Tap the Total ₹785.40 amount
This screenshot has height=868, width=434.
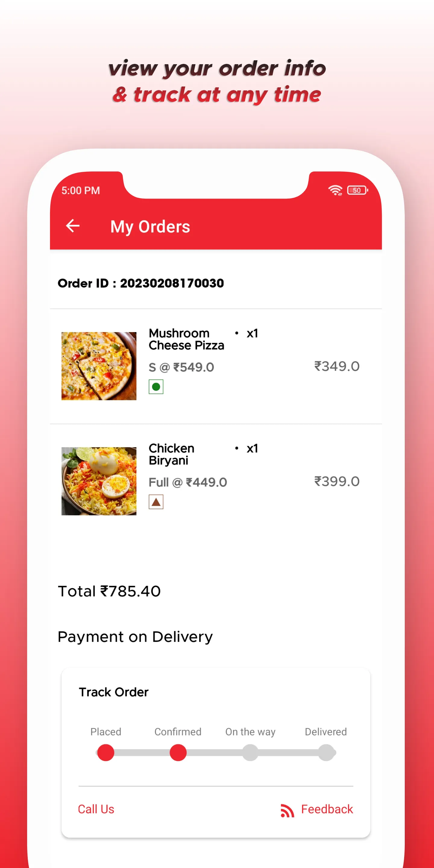coord(109,591)
